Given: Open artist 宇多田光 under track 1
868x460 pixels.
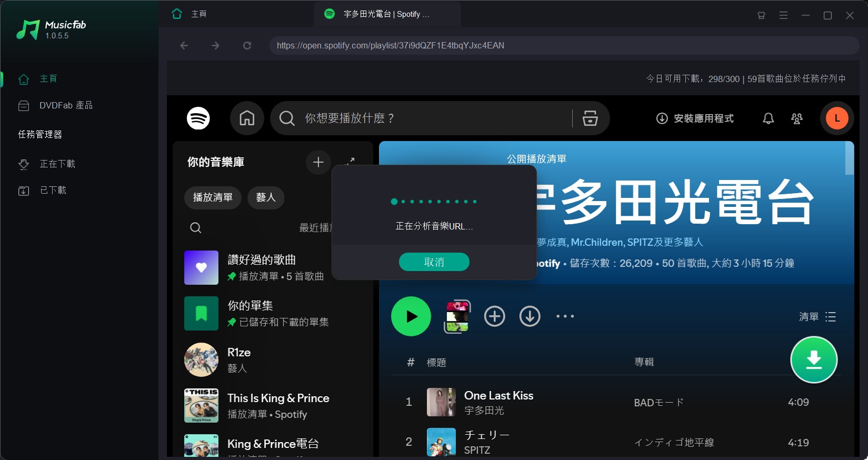Looking at the screenshot, I should click(x=484, y=411).
